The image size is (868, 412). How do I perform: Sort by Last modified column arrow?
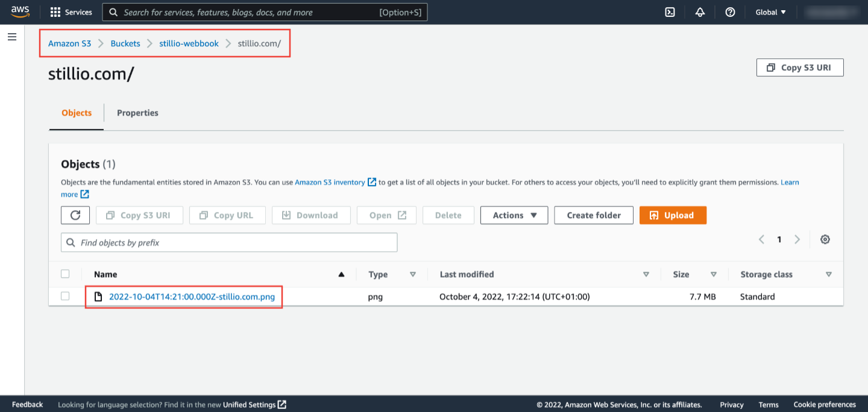click(x=646, y=274)
